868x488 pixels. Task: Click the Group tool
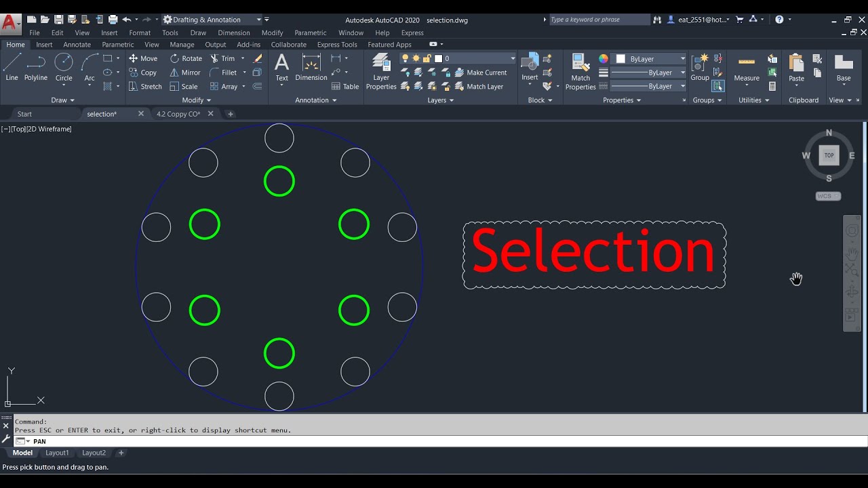click(x=700, y=68)
